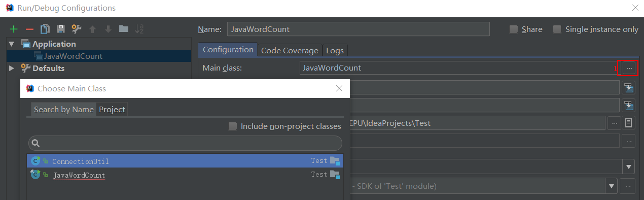Add new configuration with green plus icon
This screenshot has width=644, height=200.
14,29
